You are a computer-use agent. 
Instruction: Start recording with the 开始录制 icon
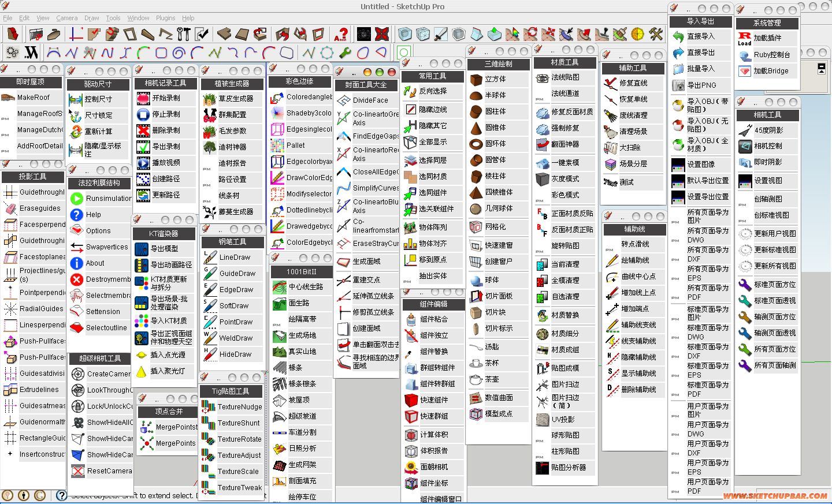pyautogui.click(x=143, y=98)
